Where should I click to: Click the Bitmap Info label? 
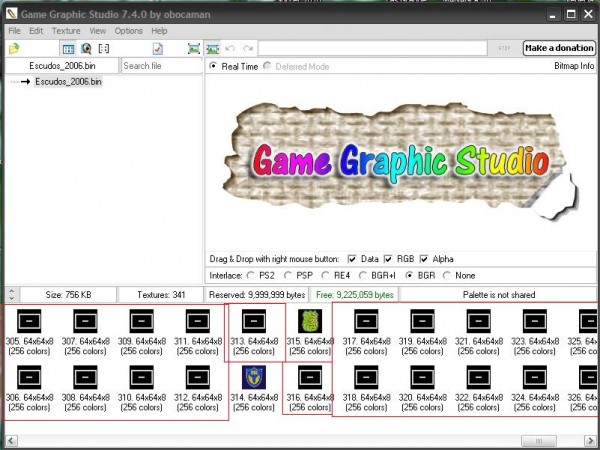tap(574, 66)
